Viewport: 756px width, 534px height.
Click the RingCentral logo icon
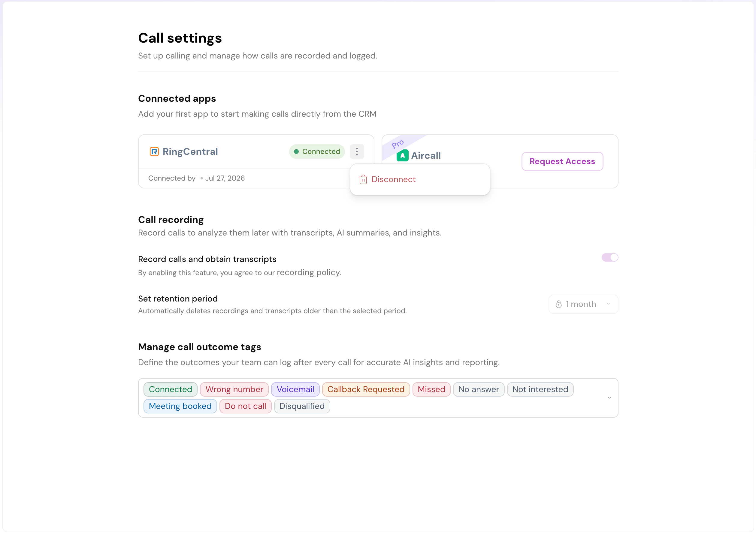point(154,151)
